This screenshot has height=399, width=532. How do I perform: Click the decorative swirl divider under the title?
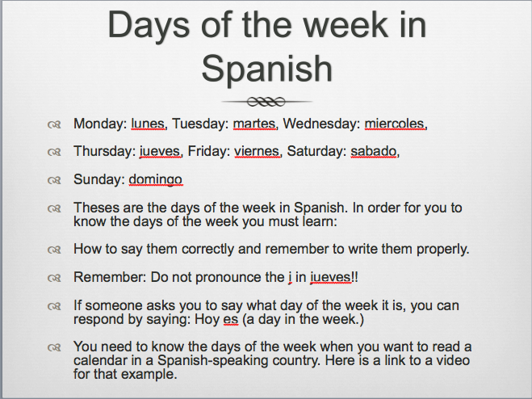[266, 102]
